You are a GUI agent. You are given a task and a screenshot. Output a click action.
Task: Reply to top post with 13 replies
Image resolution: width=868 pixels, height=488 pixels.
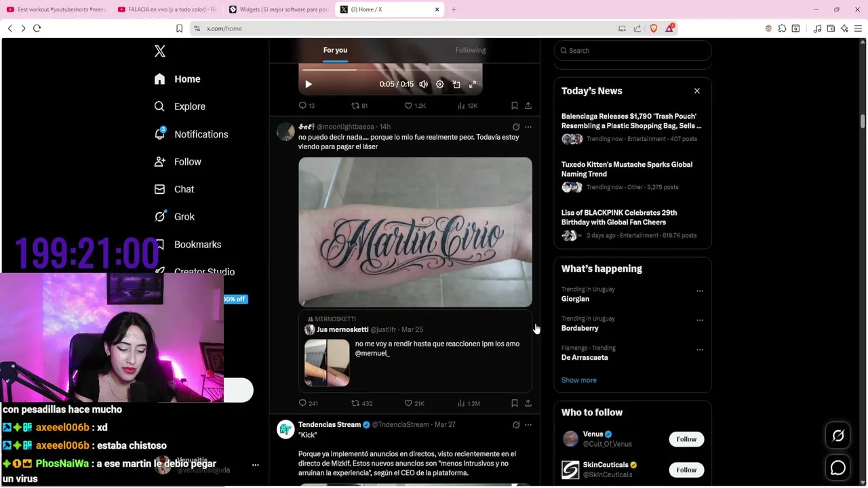307,106
